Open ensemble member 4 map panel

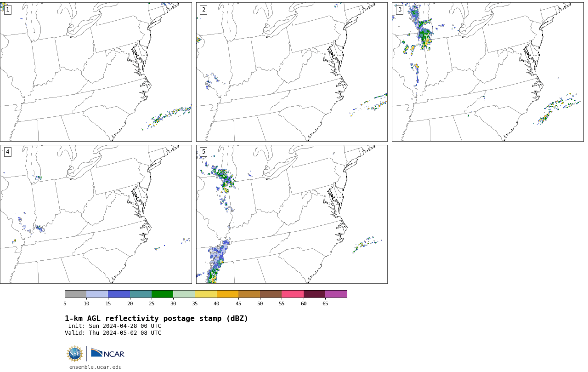click(96, 214)
